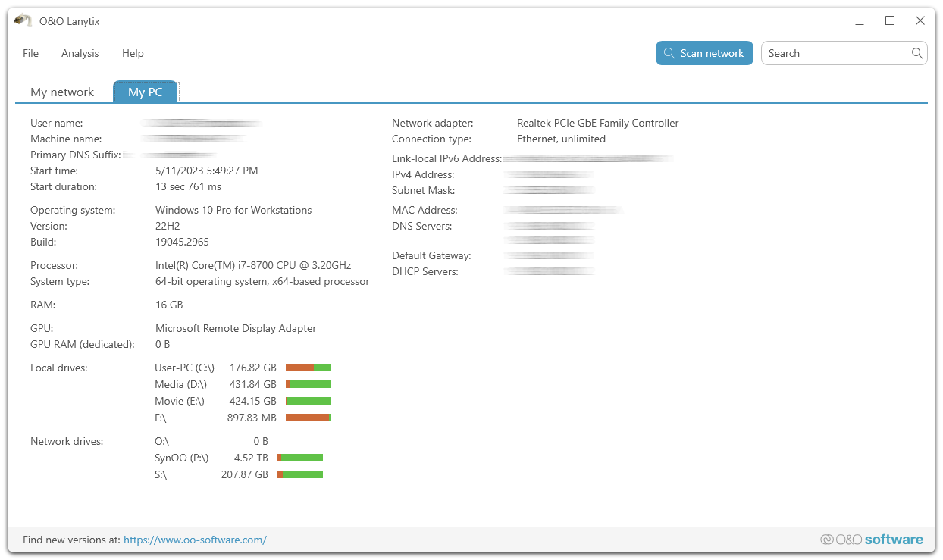
Task: Select the Intel Core i7-8700 processor text
Action: point(253,265)
